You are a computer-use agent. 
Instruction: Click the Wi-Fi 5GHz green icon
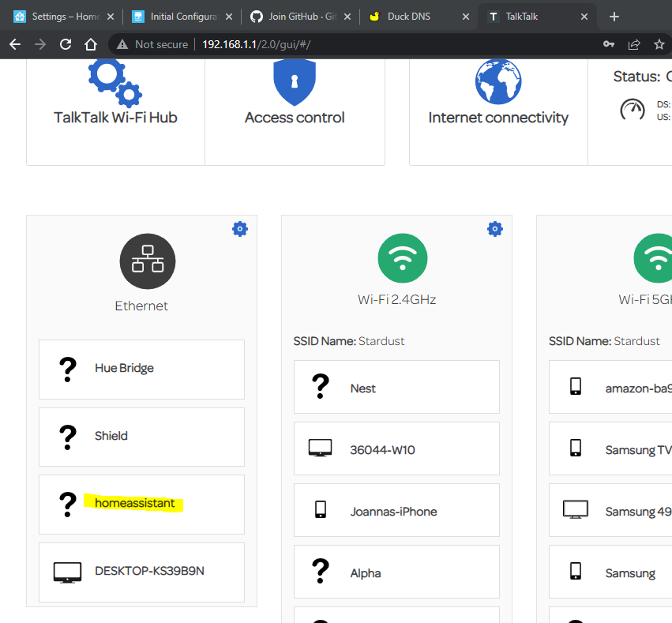[x=655, y=258]
